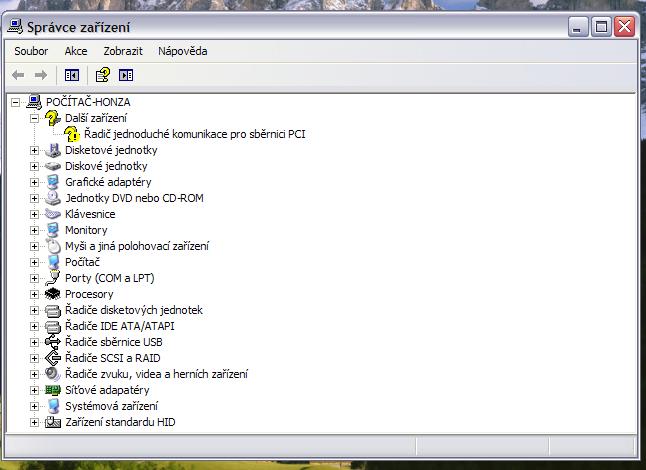The height and width of the screenshot is (470, 646).
Task: Click the Správce zařízení title bar icon
Action: click(15, 26)
